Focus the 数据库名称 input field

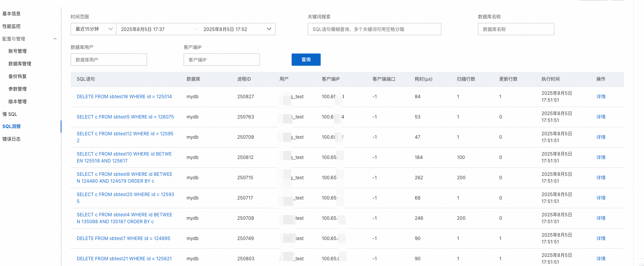(516, 29)
